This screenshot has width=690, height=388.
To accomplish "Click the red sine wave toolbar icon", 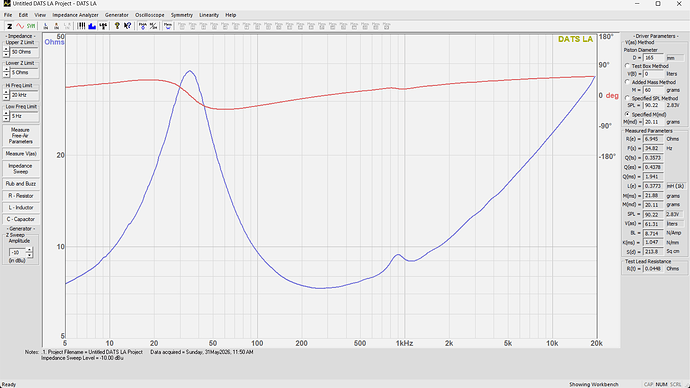I will (20, 26).
